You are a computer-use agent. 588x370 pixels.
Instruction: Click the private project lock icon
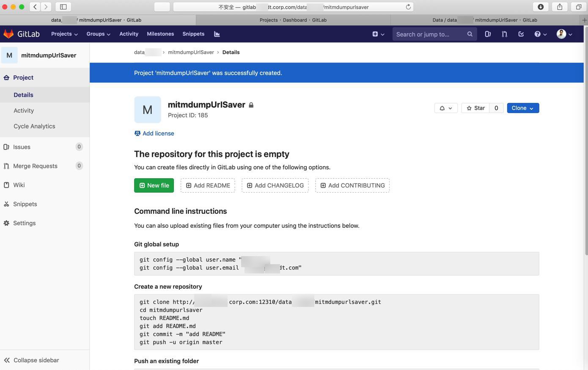[x=251, y=105]
